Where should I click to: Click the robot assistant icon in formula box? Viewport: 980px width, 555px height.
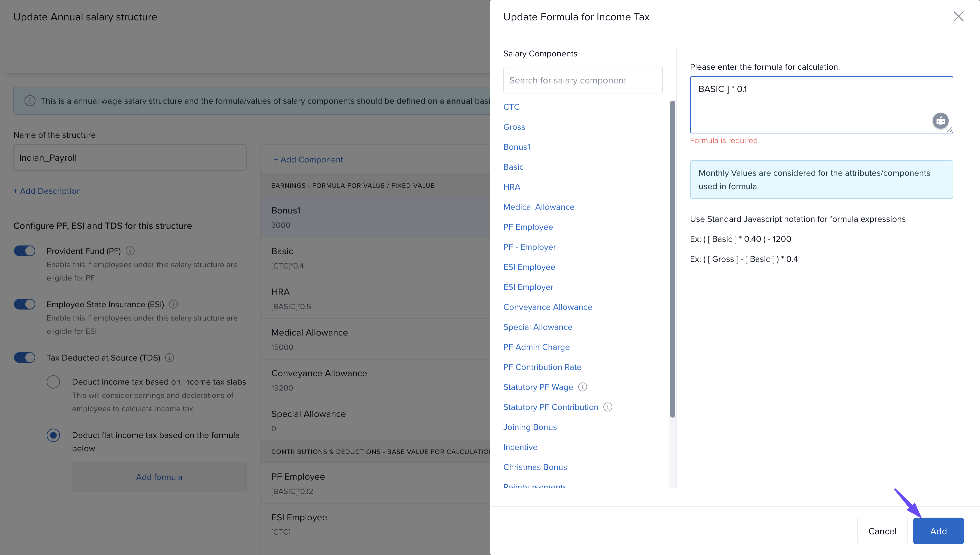(940, 121)
